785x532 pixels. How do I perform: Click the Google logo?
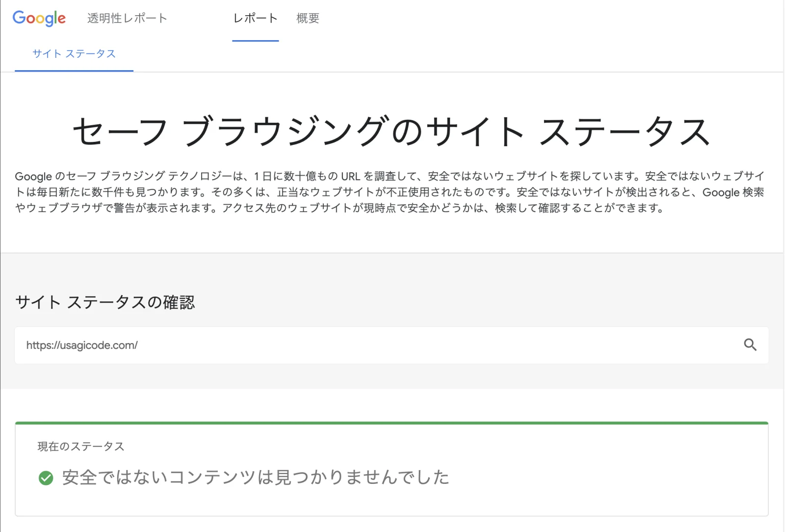(39, 18)
